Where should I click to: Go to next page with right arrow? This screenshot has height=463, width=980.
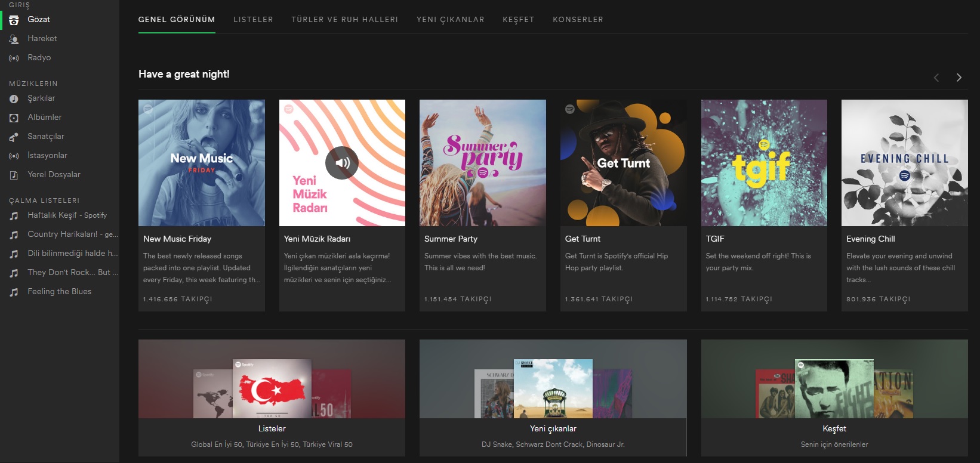(959, 78)
